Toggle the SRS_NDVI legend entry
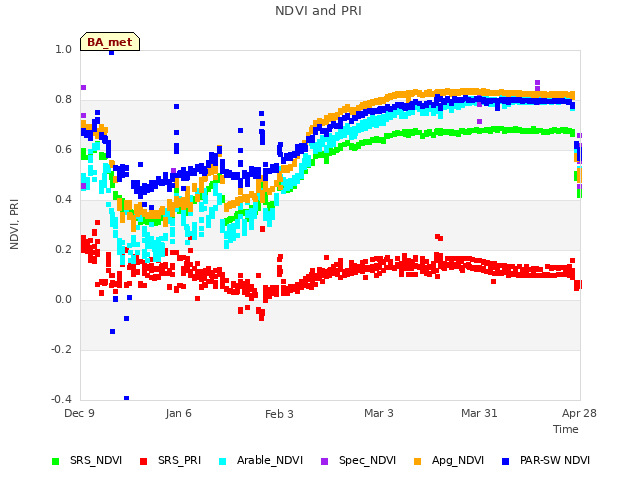This screenshot has height=480, width=640. (x=87, y=460)
